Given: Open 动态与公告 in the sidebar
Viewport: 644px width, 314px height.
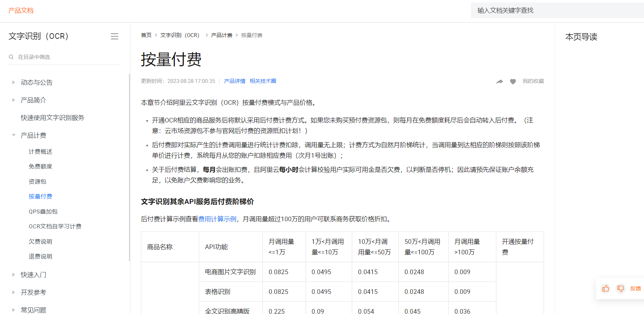Looking at the screenshot, I should click(37, 82).
